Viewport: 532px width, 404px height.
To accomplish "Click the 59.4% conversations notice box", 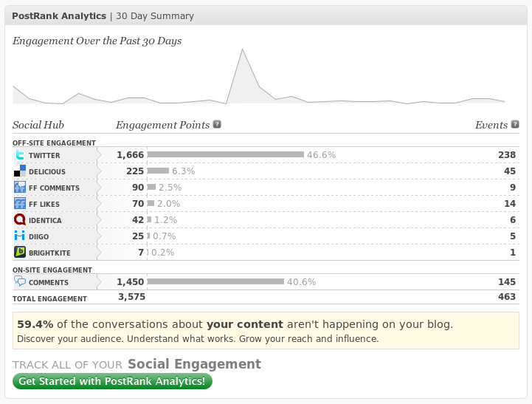I will click(266, 330).
